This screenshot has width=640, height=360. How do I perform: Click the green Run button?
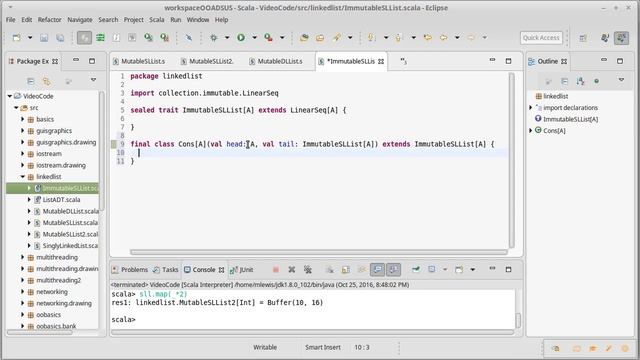click(241, 38)
